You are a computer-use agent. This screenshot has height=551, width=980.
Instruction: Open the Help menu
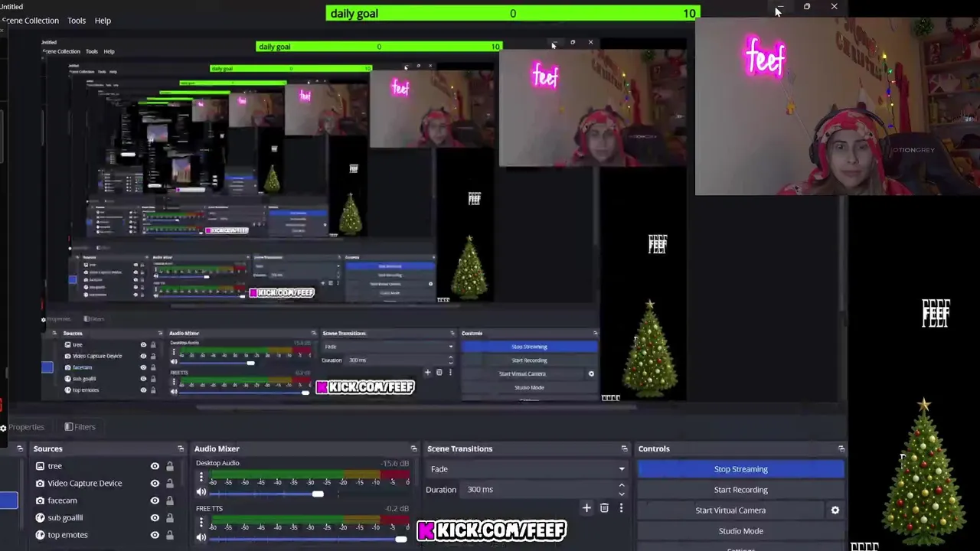[103, 21]
